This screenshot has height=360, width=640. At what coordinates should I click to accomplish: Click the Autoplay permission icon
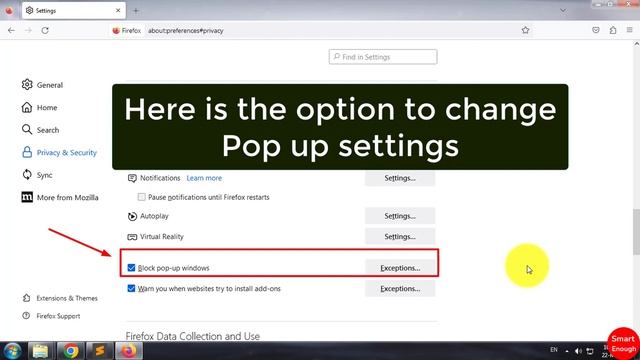pos(132,216)
